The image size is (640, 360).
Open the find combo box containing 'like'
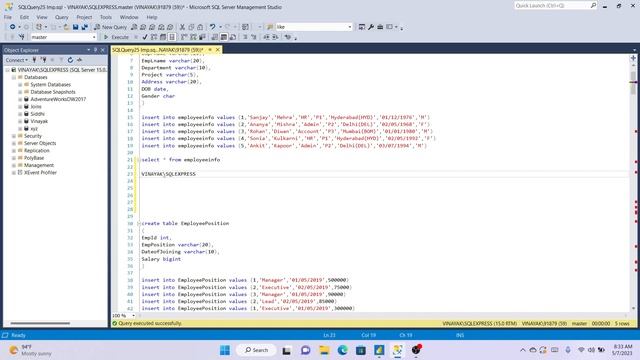click(350, 27)
